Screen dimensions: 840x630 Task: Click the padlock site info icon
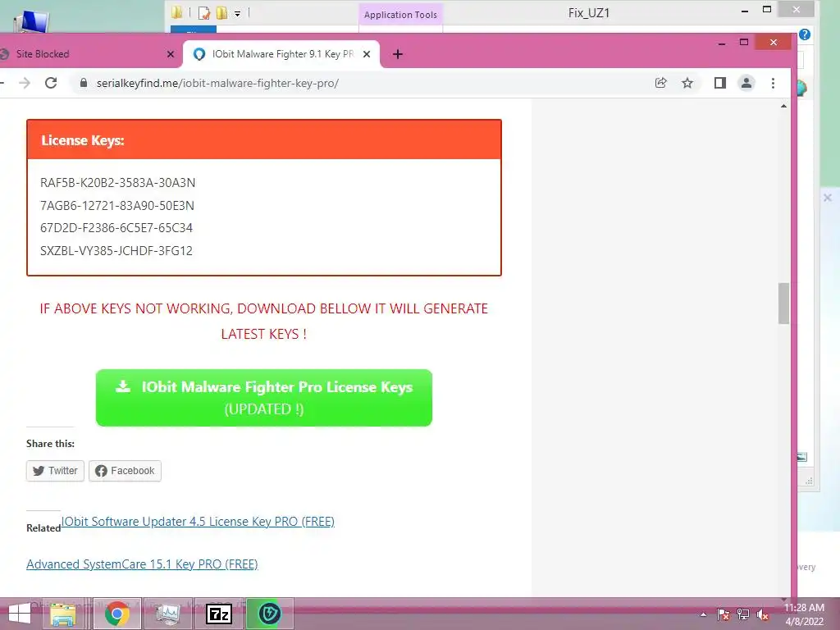click(x=84, y=83)
